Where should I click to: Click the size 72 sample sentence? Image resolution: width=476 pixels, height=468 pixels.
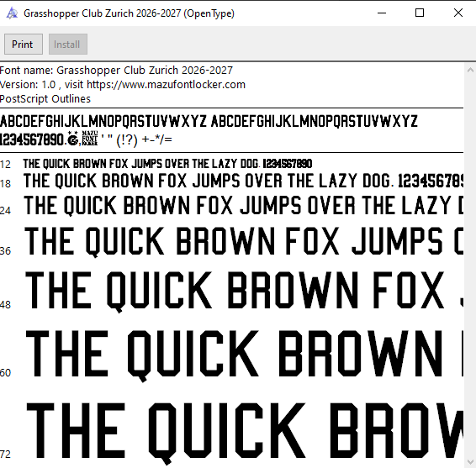(245, 434)
